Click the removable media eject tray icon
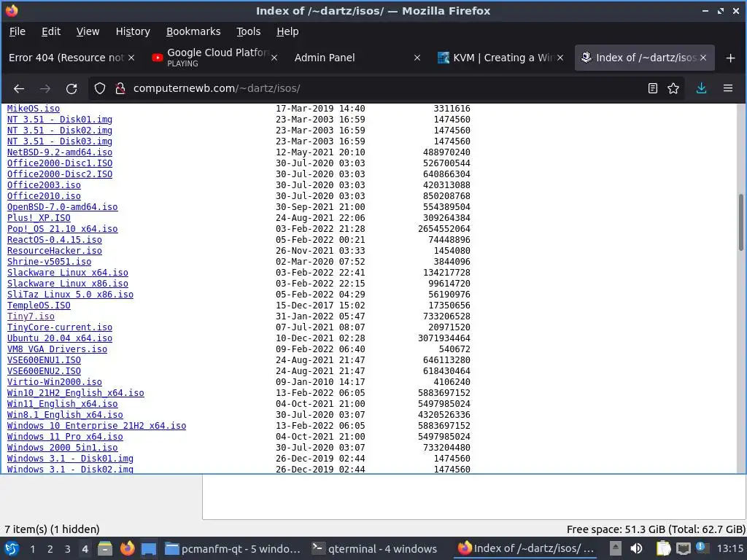This screenshot has height=560, width=747. [x=616, y=548]
